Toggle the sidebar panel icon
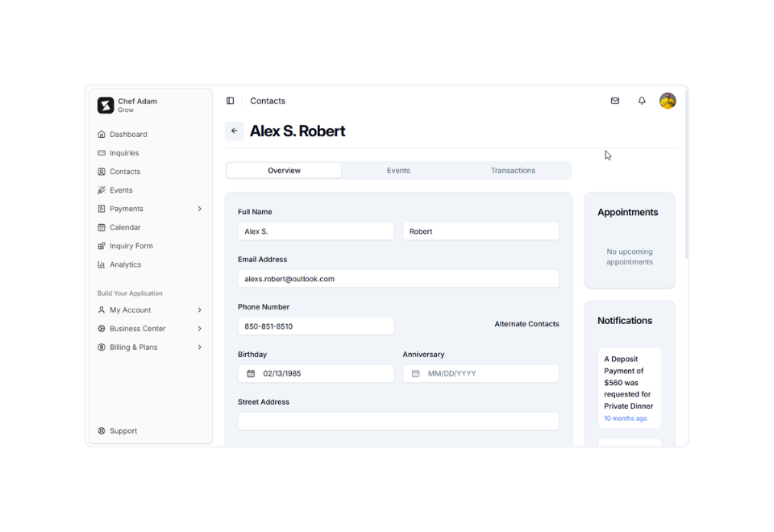Screen dimensions: 774x532 (x=230, y=101)
